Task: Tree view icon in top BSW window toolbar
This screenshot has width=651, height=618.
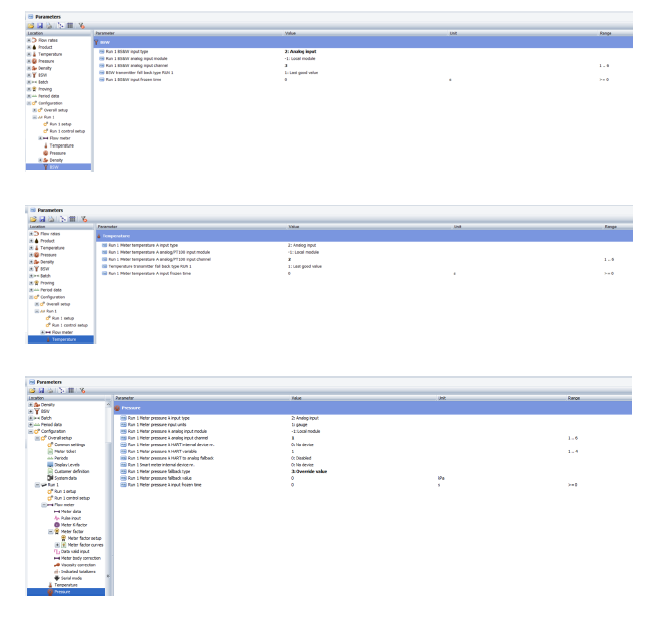Action: [x=61, y=26]
